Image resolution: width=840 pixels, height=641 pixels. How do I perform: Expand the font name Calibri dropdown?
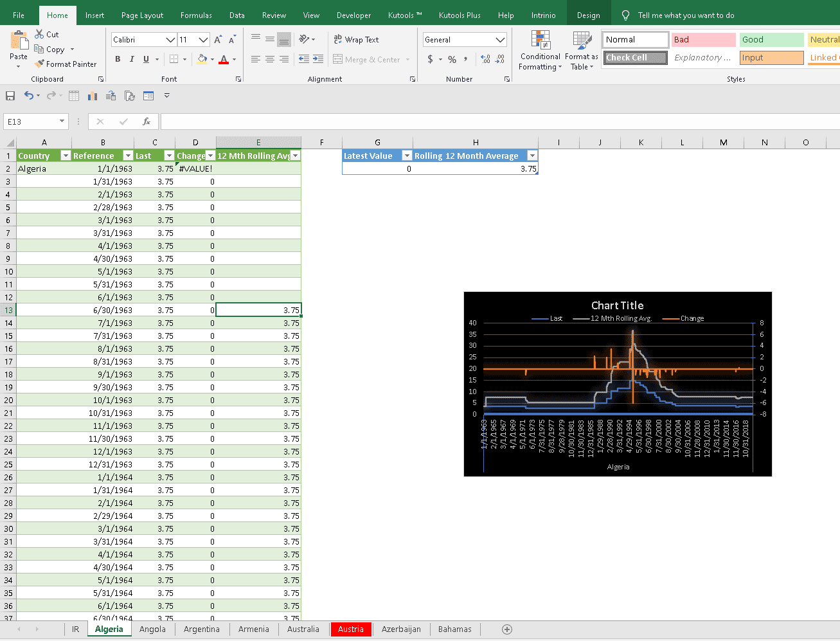pyautogui.click(x=170, y=40)
